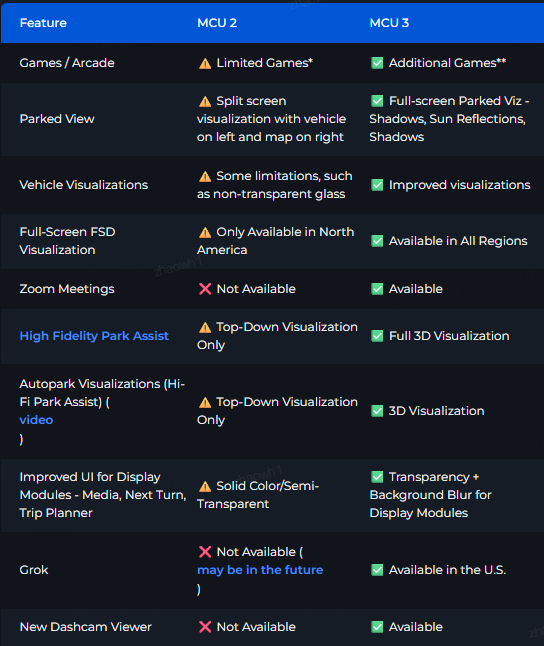Select the MCU 2 column header

pos(217,23)
